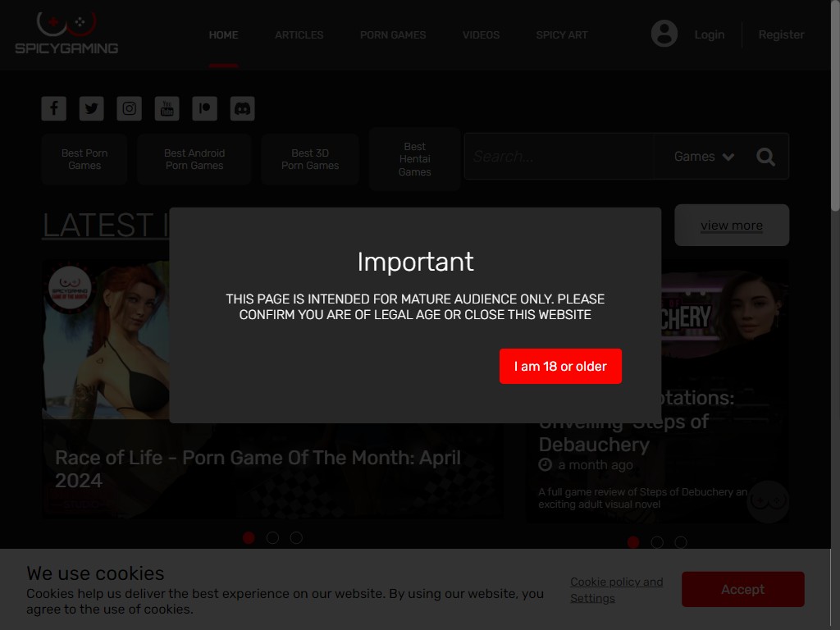Viewport: 840px width, 630px height.
Task: Open the Videos menu item
Action: tap(481, 34)
